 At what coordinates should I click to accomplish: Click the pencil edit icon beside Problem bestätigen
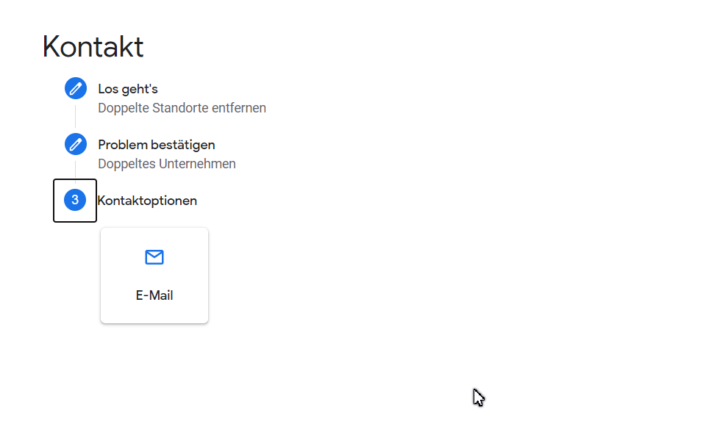[x=75, y=144]
